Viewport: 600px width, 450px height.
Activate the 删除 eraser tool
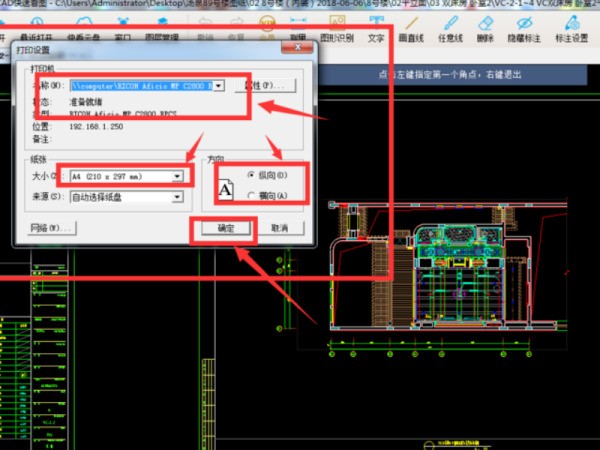coord(485,29)
